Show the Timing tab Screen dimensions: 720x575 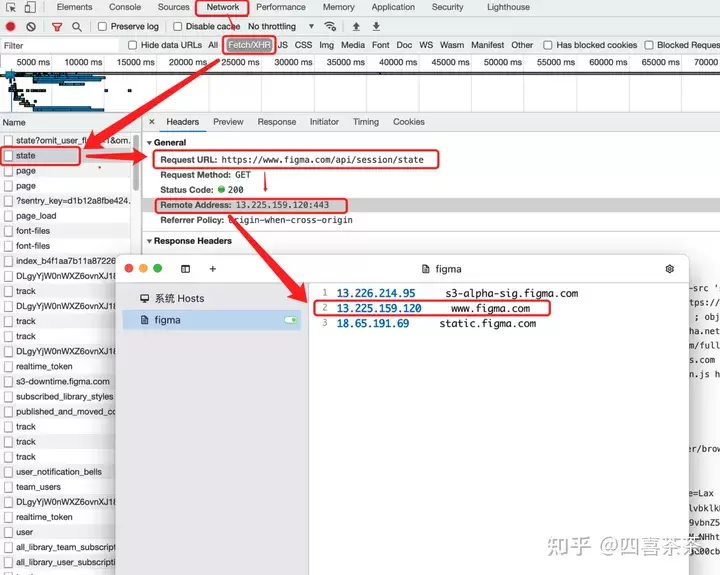[x=366, y=122]
